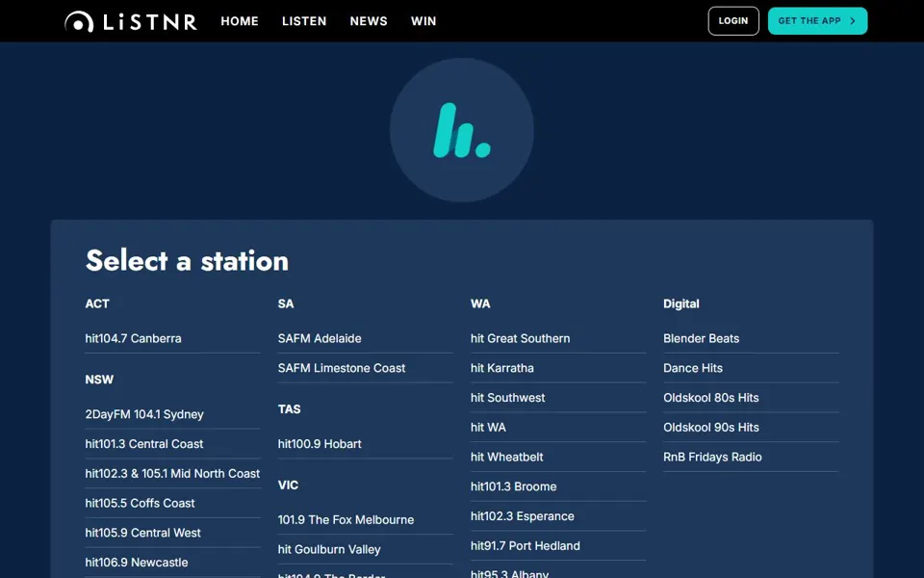The height and width of the screenshot is (578, 924).
Task: Select hit104.7 Canberra station
Action: click(133, 338)
